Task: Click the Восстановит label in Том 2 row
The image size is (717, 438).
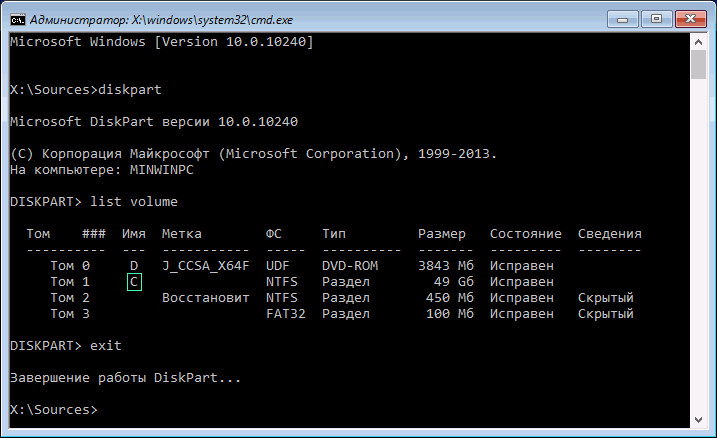Action: (x=205, y=298)
